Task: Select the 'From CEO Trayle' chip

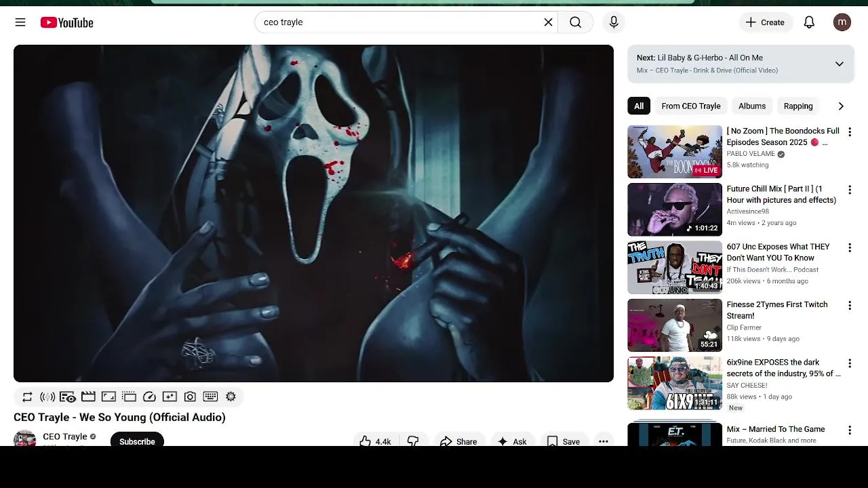Action: (691, 106)
